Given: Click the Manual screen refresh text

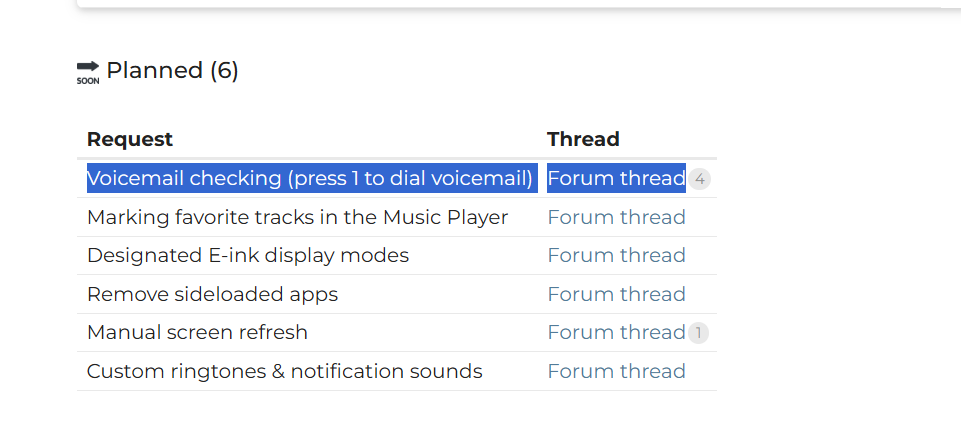Looking at the screenshot, I should (197, 333).
